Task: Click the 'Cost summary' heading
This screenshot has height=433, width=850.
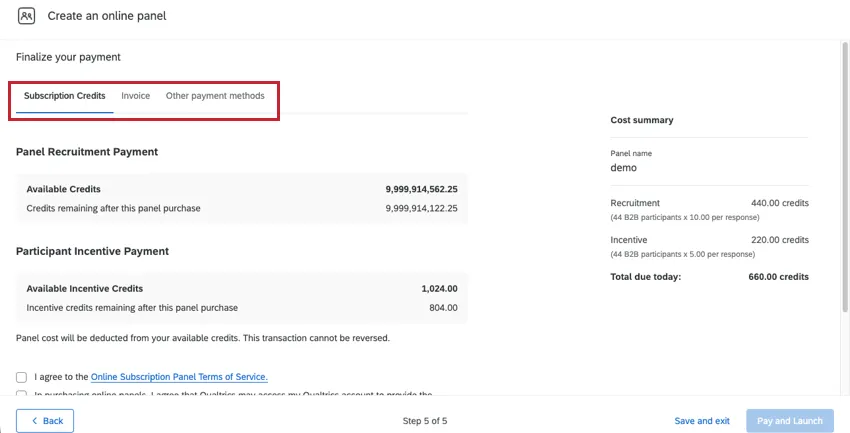Action: coord(642,120)
